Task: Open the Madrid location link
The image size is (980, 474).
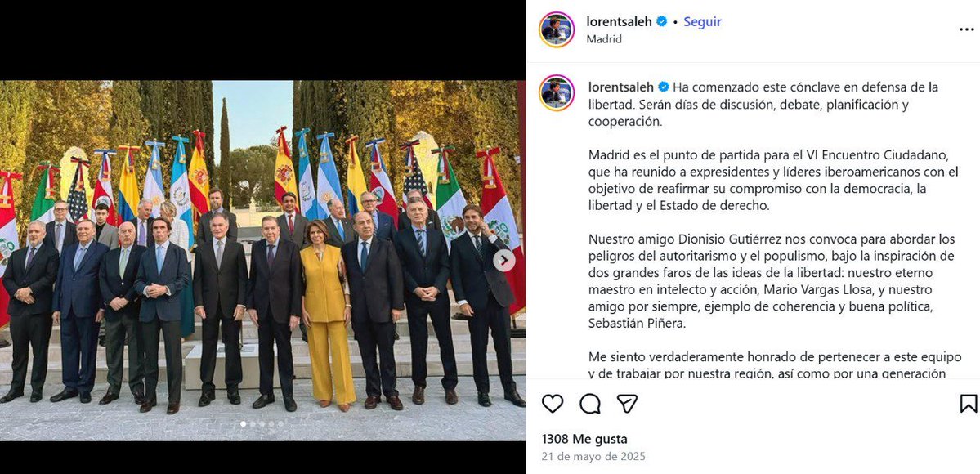Action: (604, 38)
